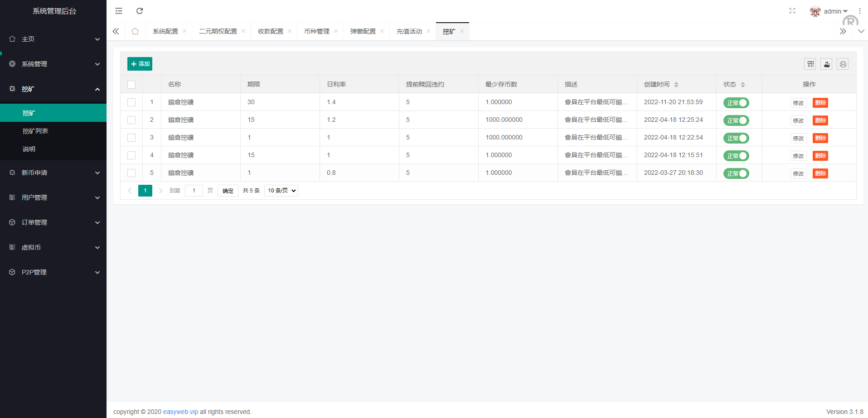Toggle the 正常 status switch in row 1
868x418 pixels.
click(736, 103)
